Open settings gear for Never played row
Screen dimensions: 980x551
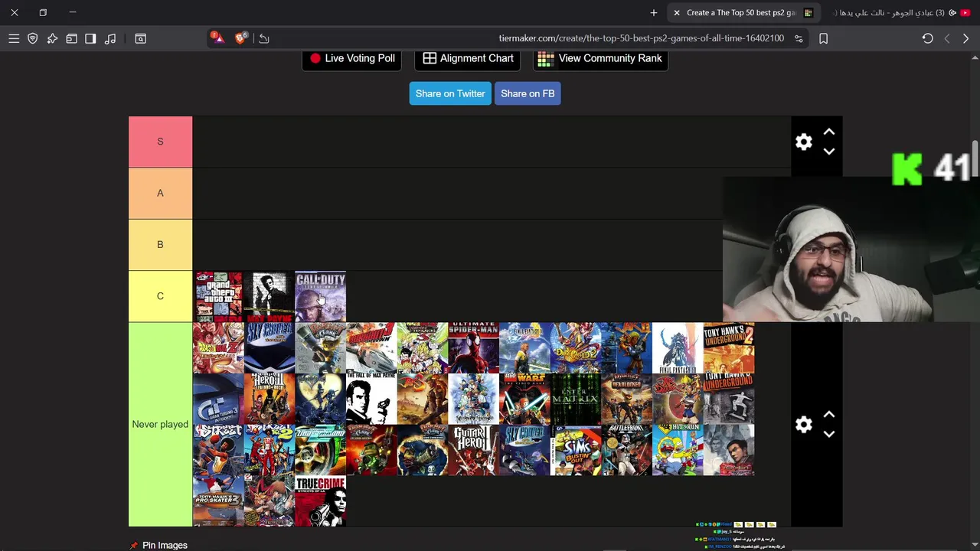[804, 425]
